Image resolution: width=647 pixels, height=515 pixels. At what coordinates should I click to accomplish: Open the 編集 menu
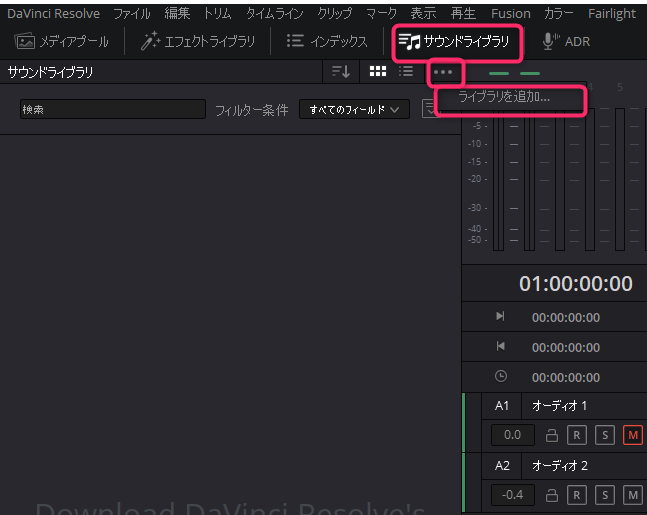point(177,14)
